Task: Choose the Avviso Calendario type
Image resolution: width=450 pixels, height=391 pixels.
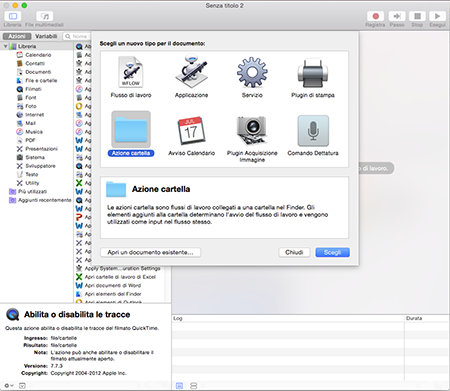Action: click(x=191, y=135)
